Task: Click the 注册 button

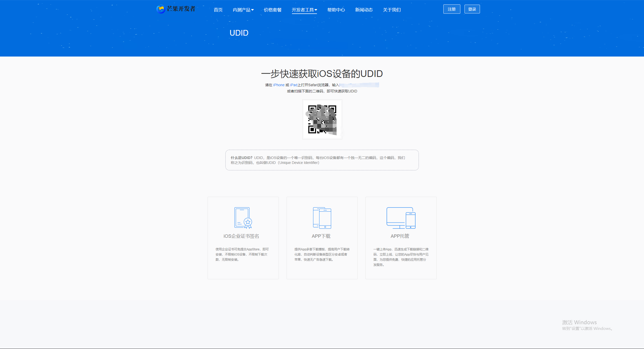Action: (x=452, y=9)
